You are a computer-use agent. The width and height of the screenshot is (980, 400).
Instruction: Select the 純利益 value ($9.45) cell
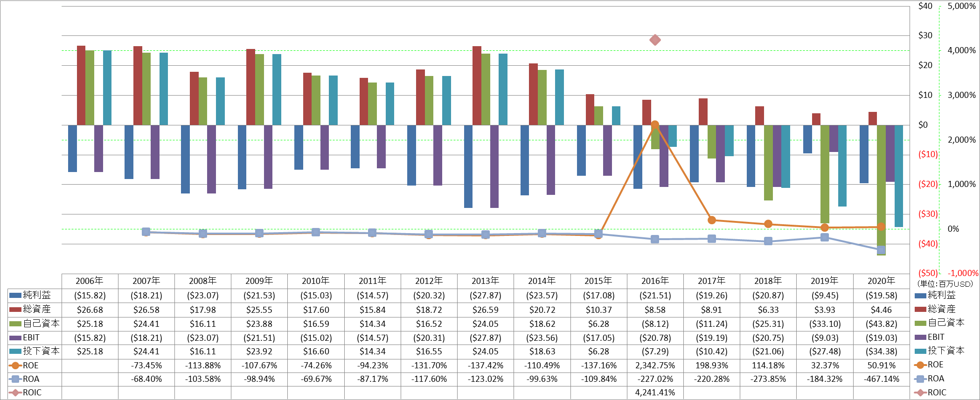pyautogui.click(x=825, y=296)
